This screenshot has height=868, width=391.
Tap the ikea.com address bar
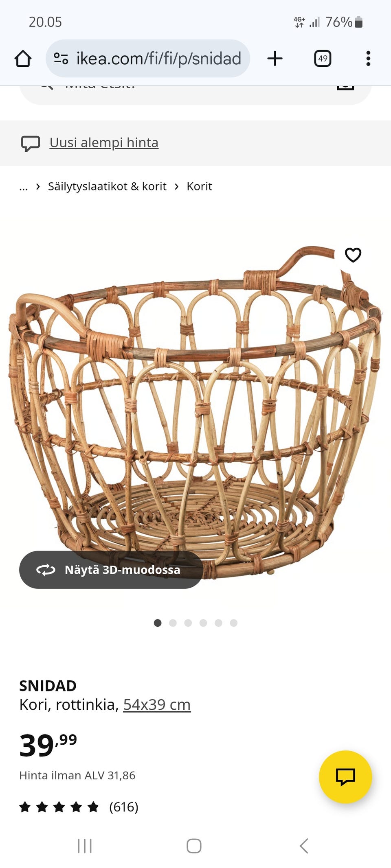click(x=148, y=59)
